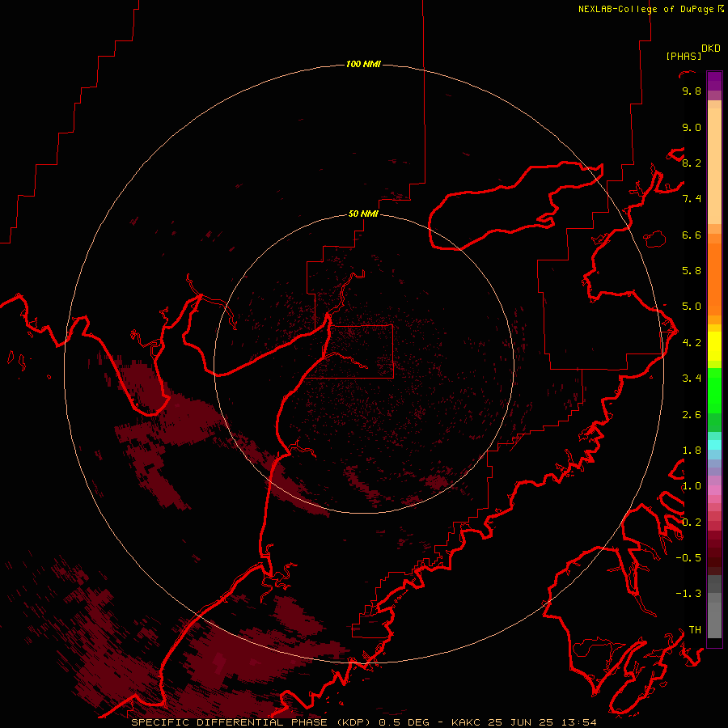Screen dimensions: 728x728
Task: Click the bright green color scale segment
Action: (x=714, y=390)
